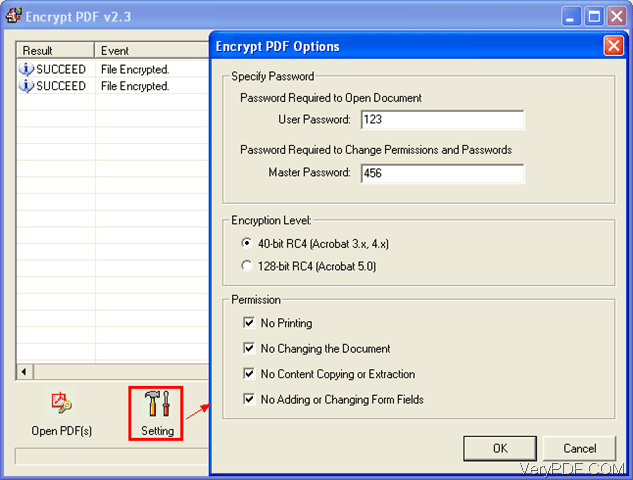Select the info icon of second SUCCEED row
633x480 pixels.
pos(26,86)
